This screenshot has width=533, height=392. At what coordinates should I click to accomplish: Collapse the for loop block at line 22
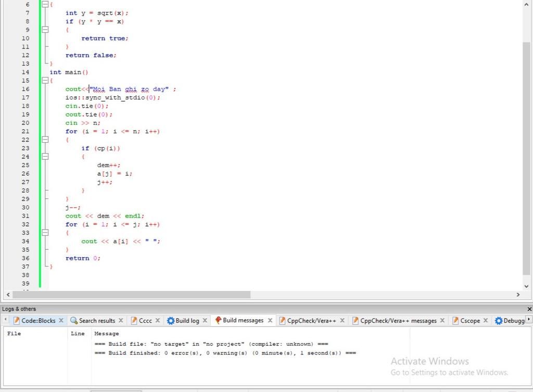[x=45, y=140]
